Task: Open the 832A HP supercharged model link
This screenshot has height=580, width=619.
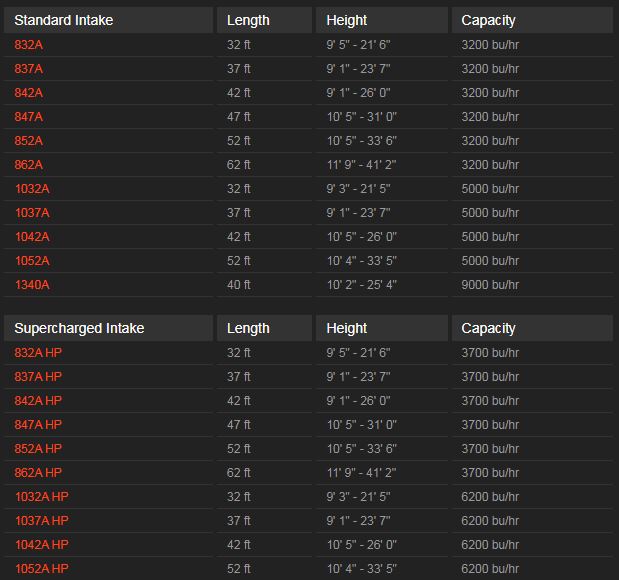Action: coord(38,353)
